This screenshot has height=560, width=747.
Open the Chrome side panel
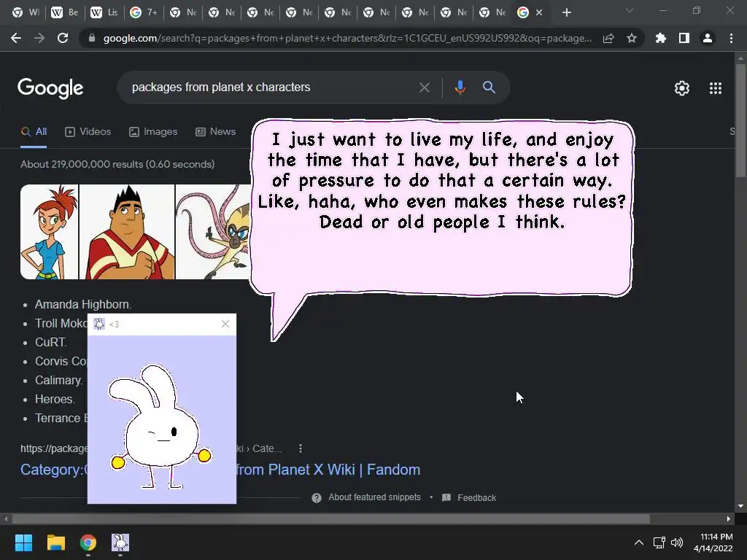pyautogui.click(x=684, y=38)
